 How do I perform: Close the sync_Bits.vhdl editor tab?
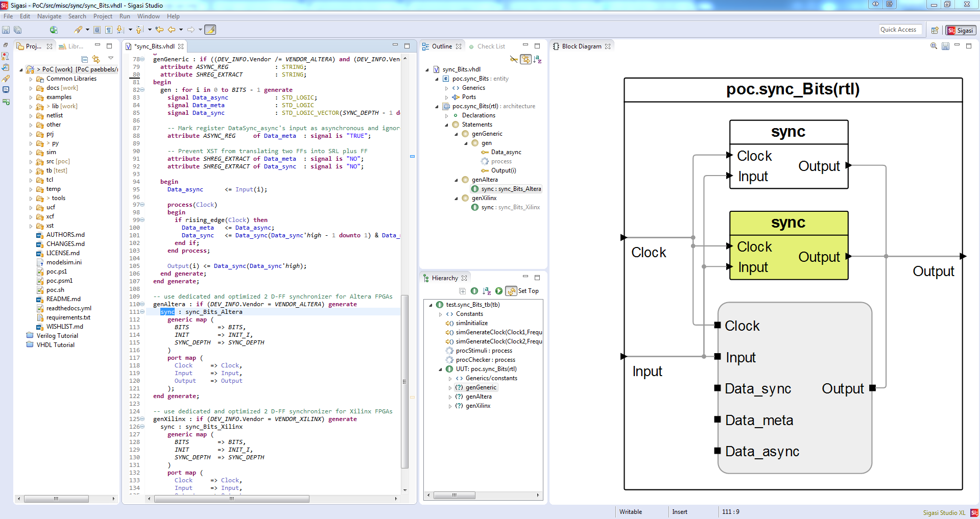click(x=181, y=46)
